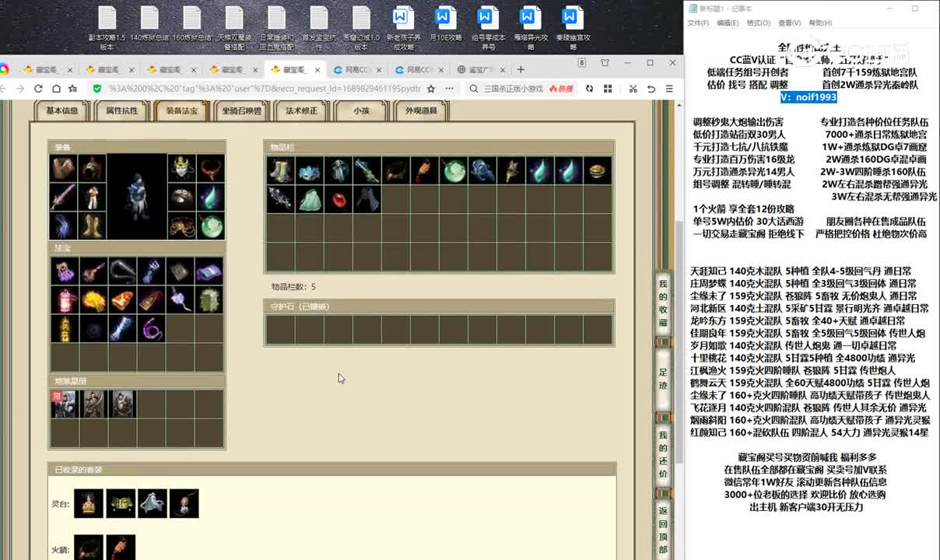Open Notepad 格式(O) menu
The image size is (940, 560).
(759, 23)
